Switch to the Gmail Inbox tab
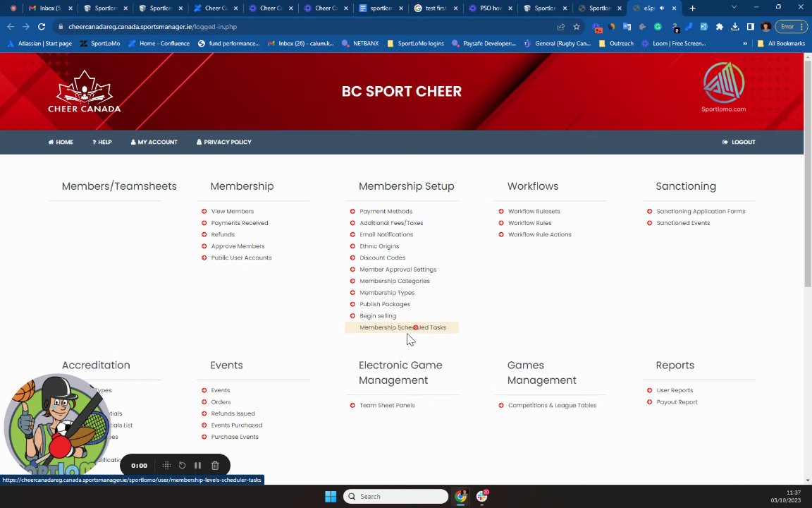Viewport: 812px width, 508px height. 50,8
